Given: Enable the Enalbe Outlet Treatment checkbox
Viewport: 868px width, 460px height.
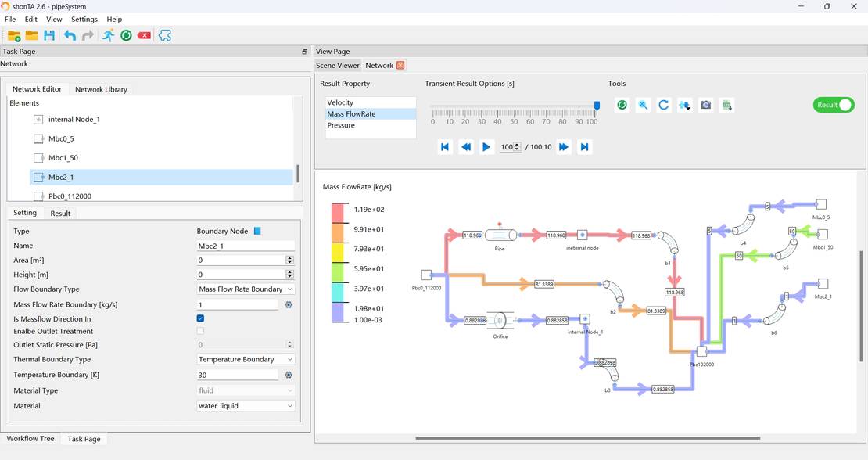Looking at the screenshot, I should pos(200,331).
